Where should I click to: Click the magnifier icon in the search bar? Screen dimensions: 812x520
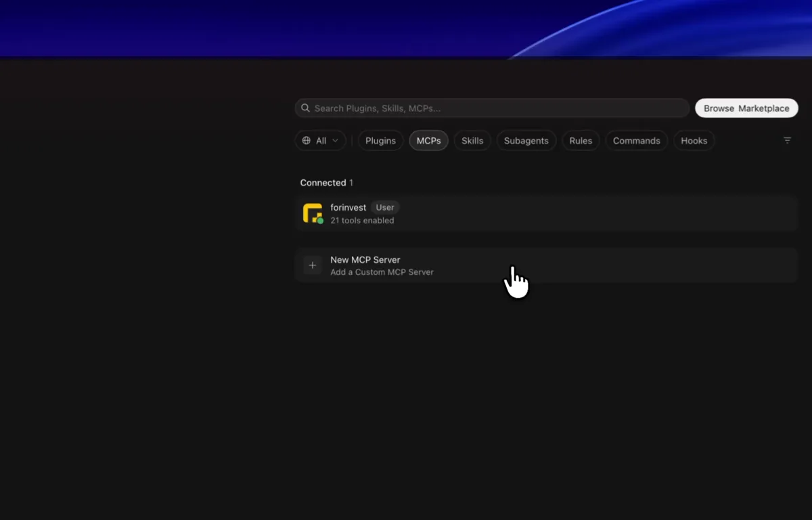coord(305,108)
